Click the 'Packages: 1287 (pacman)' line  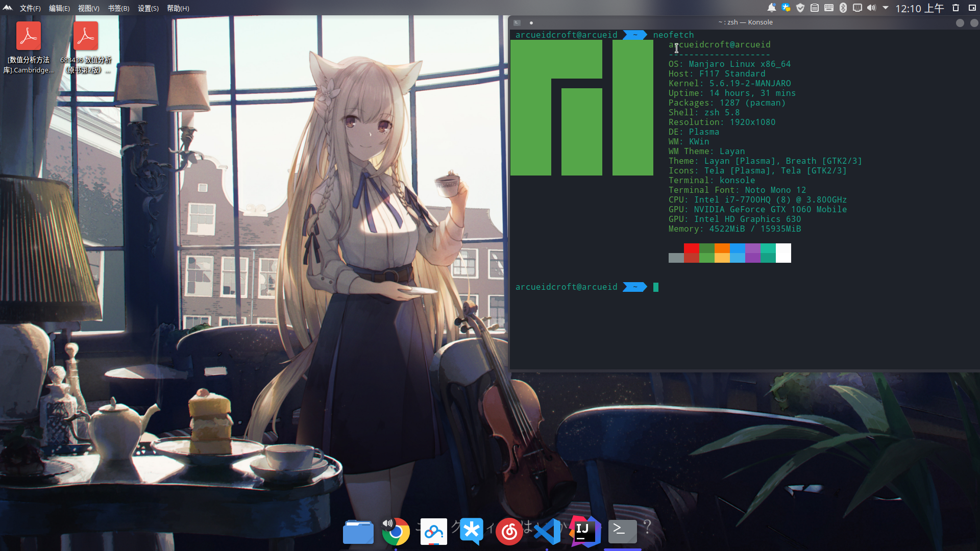point(727,103)
